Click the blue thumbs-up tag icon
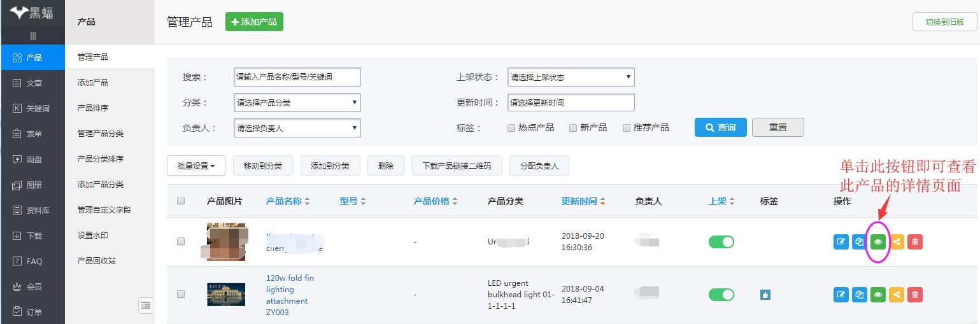Viewport: 980px width, 324px height. coord(765,295)
